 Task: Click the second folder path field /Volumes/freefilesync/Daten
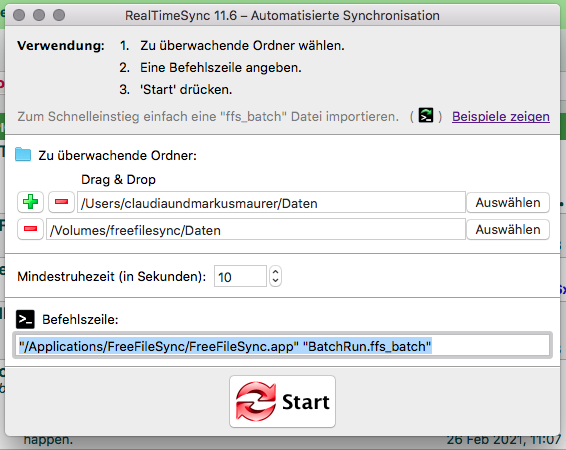point(256,230)
